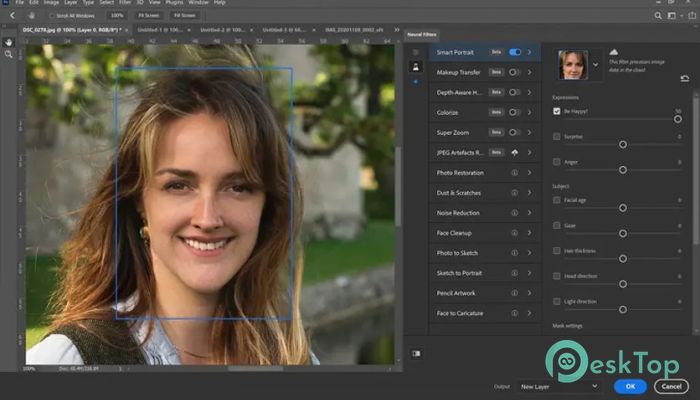Expand the Smart Portrait row chevron
Screen dimensions: 700x400
tap(530, 52)
